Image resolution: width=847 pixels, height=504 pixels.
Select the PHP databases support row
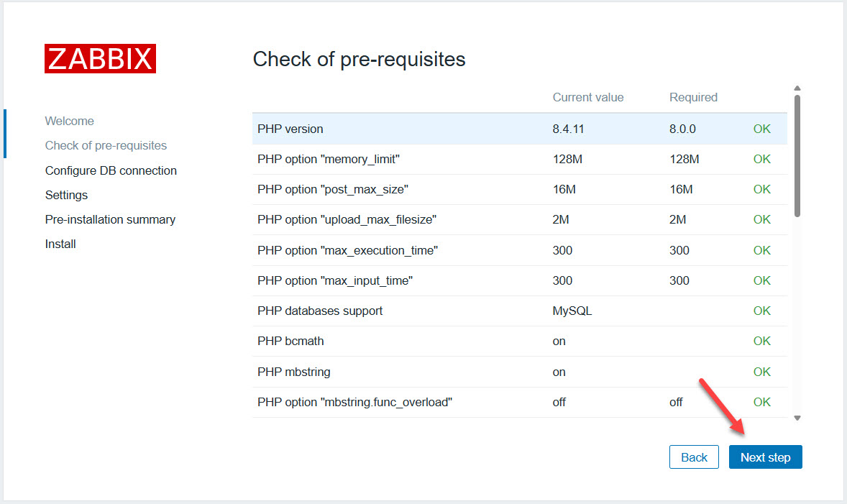pos(519,311)
